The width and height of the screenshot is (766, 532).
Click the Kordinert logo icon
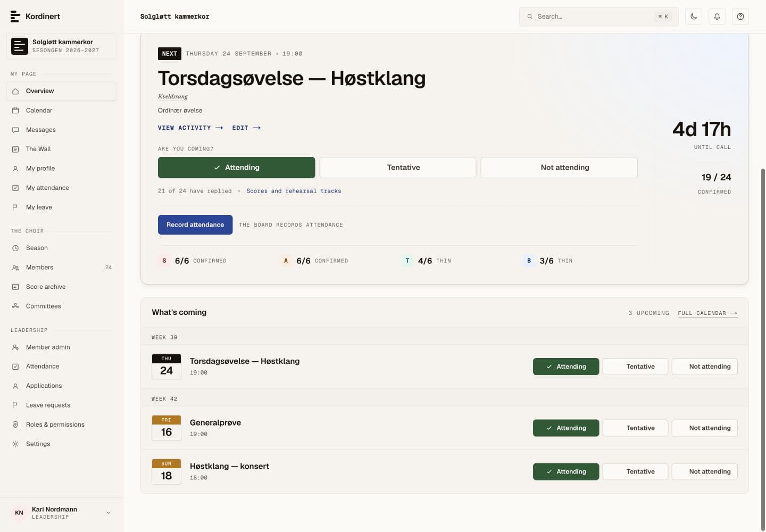pyautogui.click(x=15, y=16)
